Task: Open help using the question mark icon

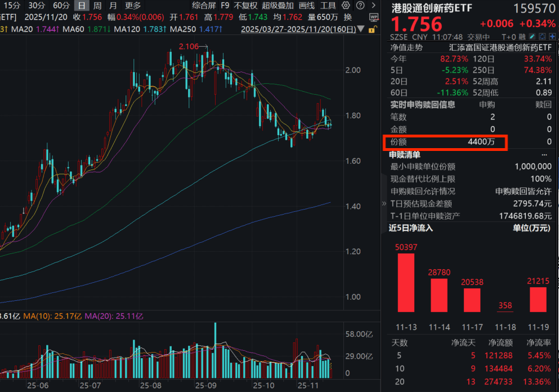Action: [x=360, y=6]
